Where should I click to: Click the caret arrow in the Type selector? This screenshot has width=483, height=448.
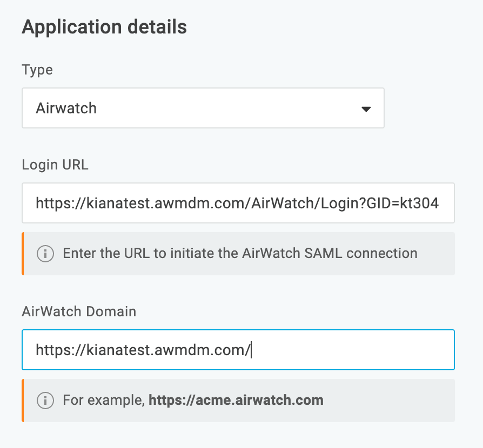366,108
